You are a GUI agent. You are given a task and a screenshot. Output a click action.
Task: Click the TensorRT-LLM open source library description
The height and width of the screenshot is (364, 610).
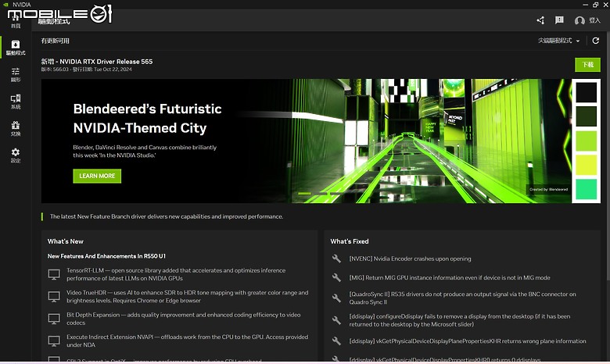pyautogui.click(x=176, y=274)
